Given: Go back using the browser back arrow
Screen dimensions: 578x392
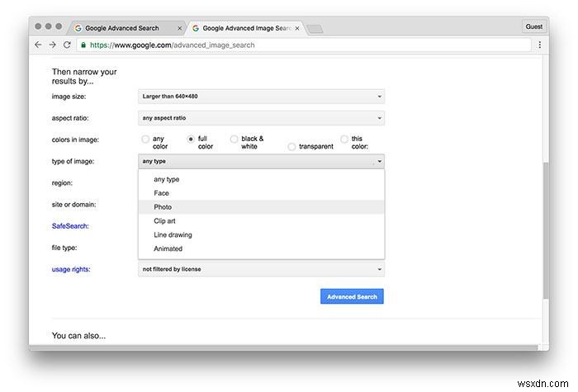Looking at the screenshot, I should 38,45.
